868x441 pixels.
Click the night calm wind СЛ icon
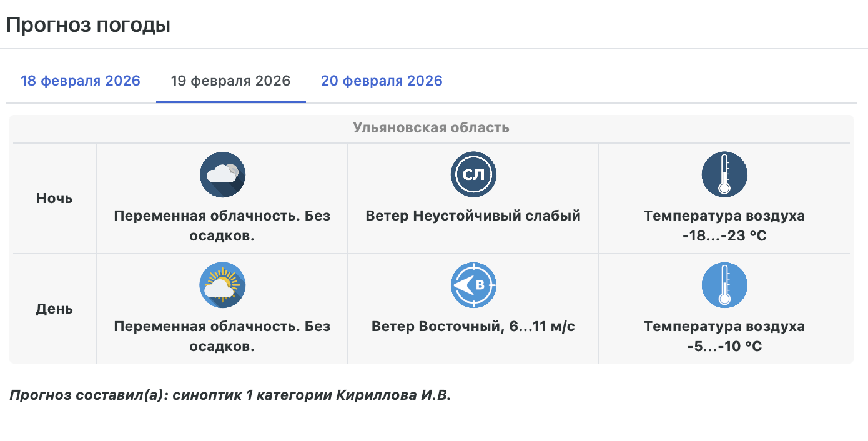pyautogui.click(x=473, y=174)
